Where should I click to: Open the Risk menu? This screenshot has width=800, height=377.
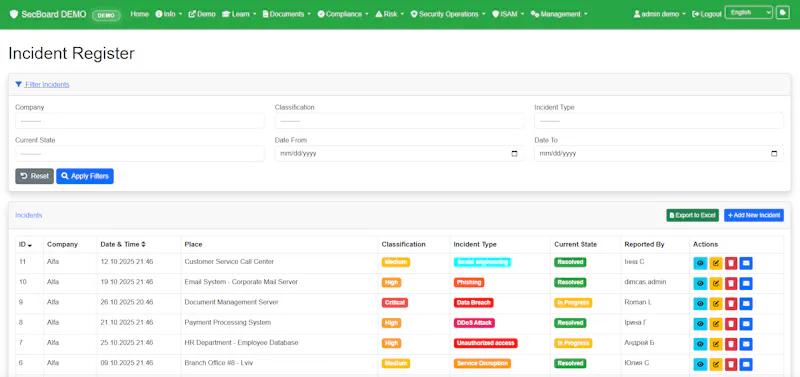(x=389, y=14)
